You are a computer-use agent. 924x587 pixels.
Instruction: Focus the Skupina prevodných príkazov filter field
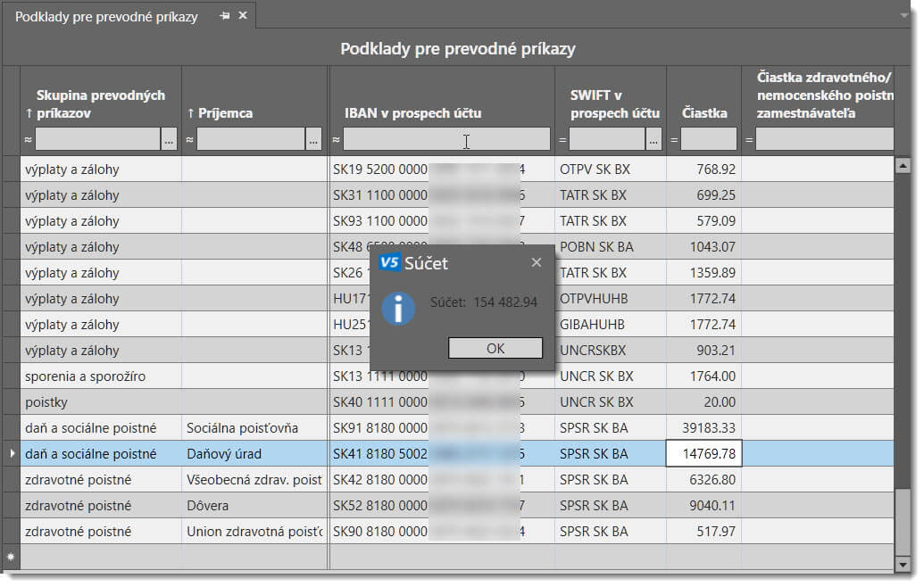pyautogui.click(x=98, y=140)
